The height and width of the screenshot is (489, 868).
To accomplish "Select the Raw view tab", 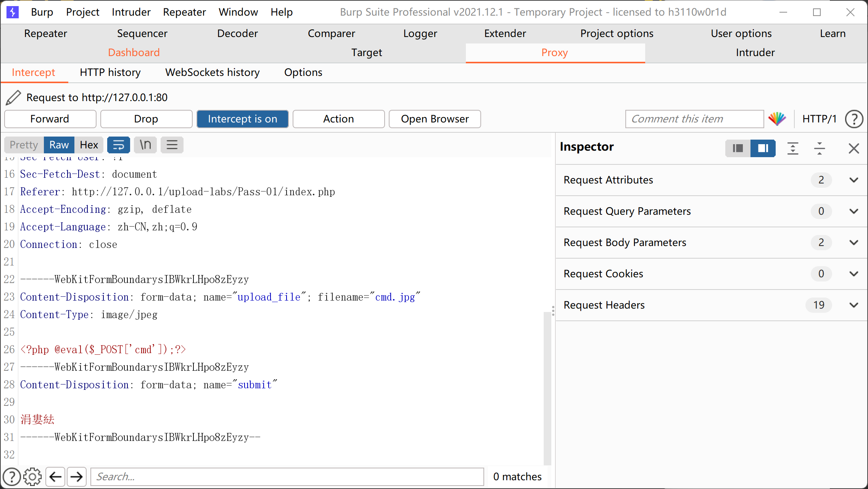I will (59, 145).
